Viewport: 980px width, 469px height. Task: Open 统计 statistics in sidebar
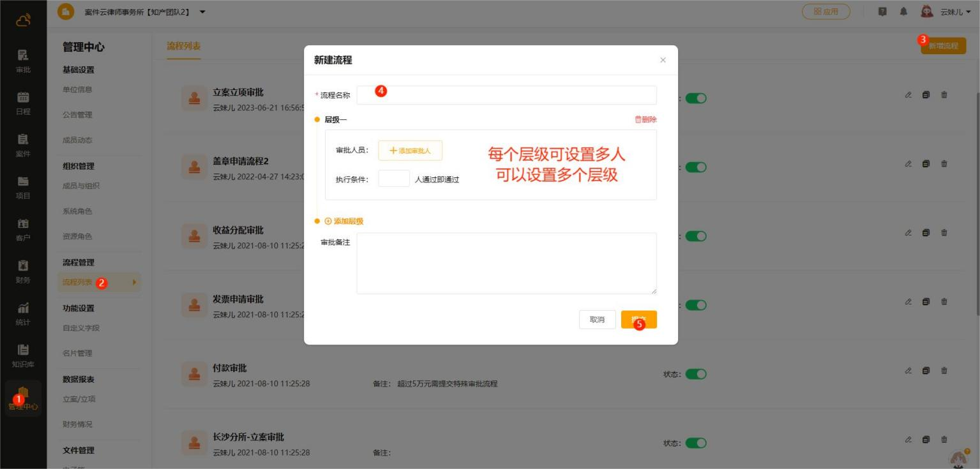(x=23, y=313)
